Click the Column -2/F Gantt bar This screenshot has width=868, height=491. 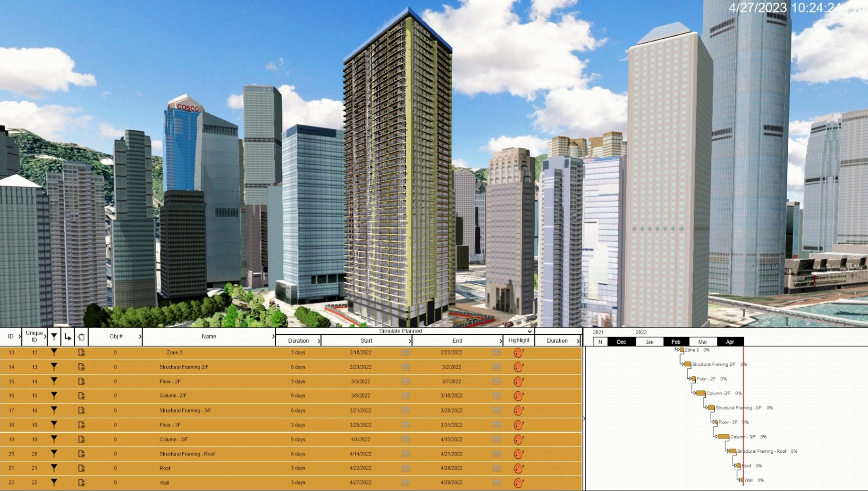pyautogui.click(x=701, y=393)
